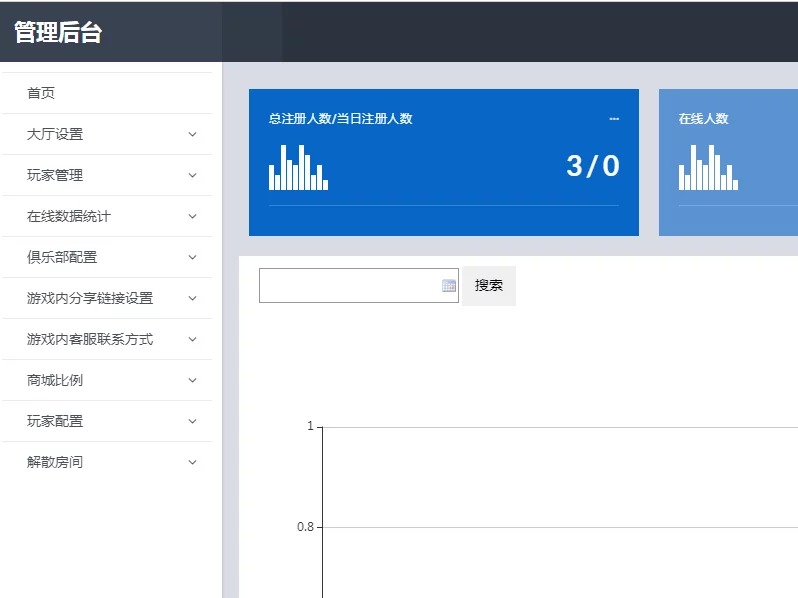Expand the 玩家管理 chevron arrow

click(x=193, y=175)
